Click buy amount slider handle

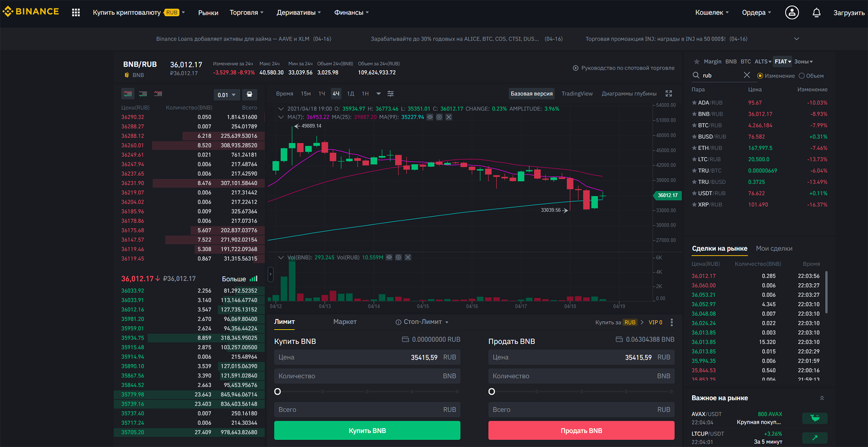278,391
